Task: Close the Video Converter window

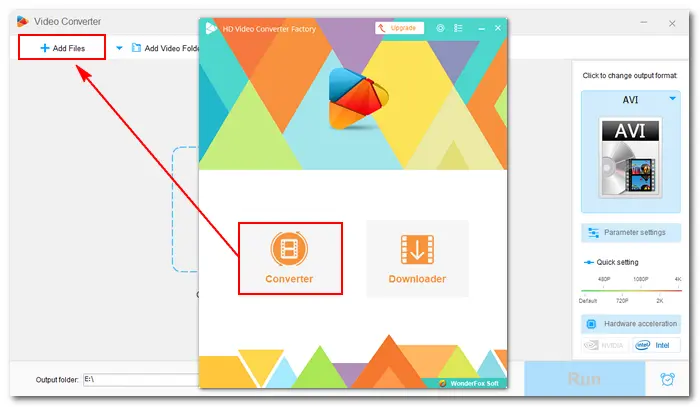Action: (x=672, y=23)
